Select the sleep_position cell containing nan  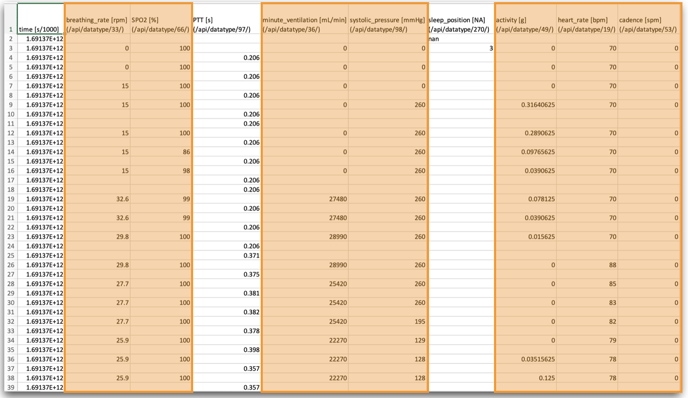(461, 39)
